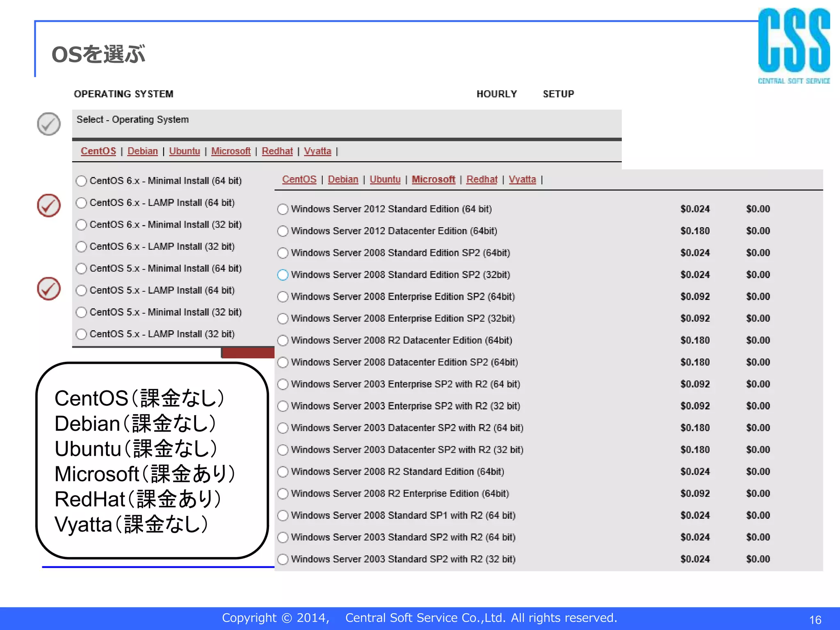Image resolution: width=840 pixels, height=630 pixels.
Task: Click the red checkmark icon next to CentOS 5.x LAMP Install (64 bit)
Action: tap(49, 289)
